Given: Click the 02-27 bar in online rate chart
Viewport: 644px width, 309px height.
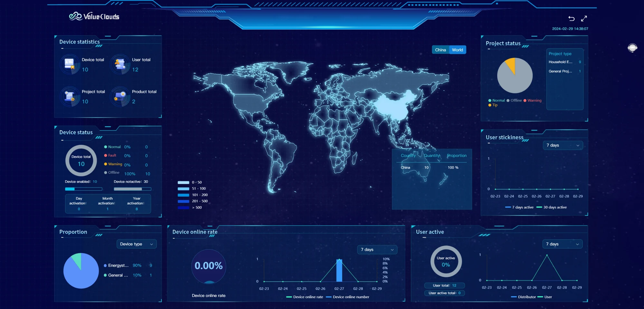Looking at the screenshot, I should [339, 270].
